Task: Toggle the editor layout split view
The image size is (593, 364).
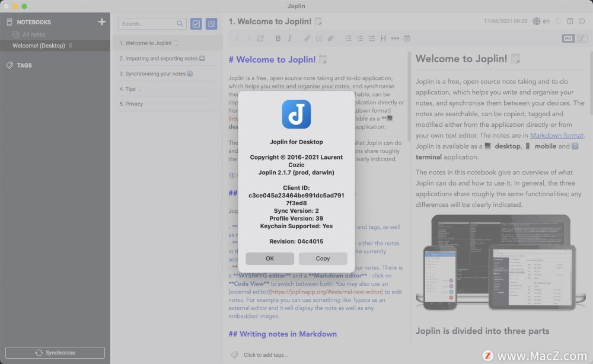Action: pos(570,21)
